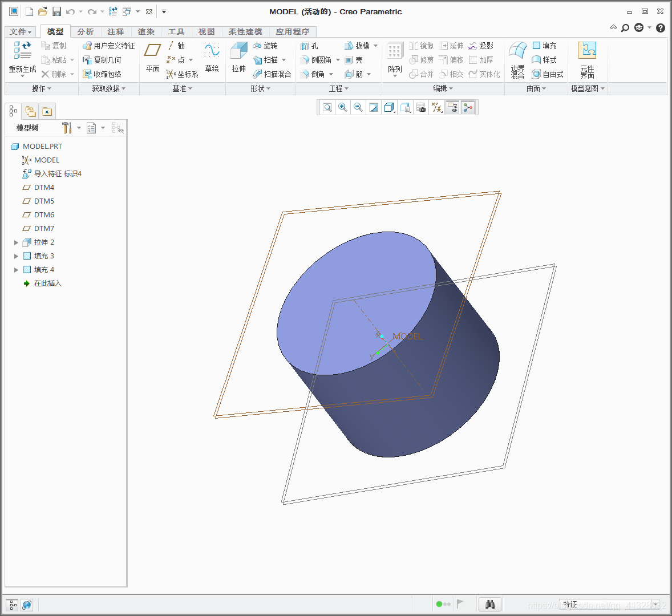The width and height of the screenshot is (672, 616).
Task: Switch to the 注释 tab
Action: (x=116, y=32)
